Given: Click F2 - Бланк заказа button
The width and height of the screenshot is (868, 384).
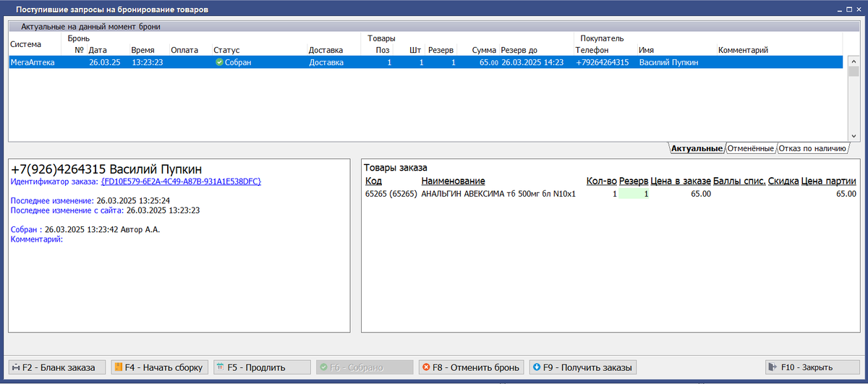Looking at the screenshot, I should pyautogui.click(x=57, y=367).
